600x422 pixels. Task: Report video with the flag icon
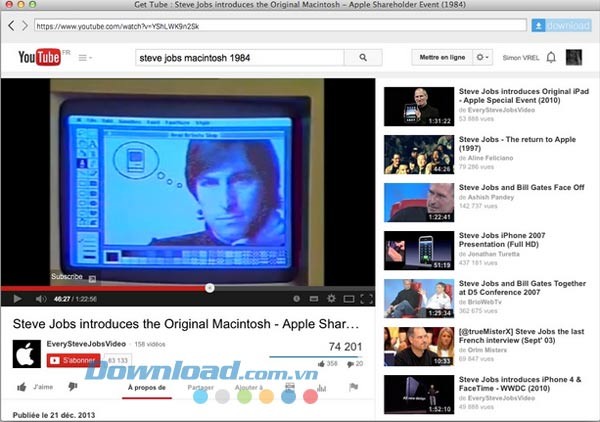pos(353,387)
